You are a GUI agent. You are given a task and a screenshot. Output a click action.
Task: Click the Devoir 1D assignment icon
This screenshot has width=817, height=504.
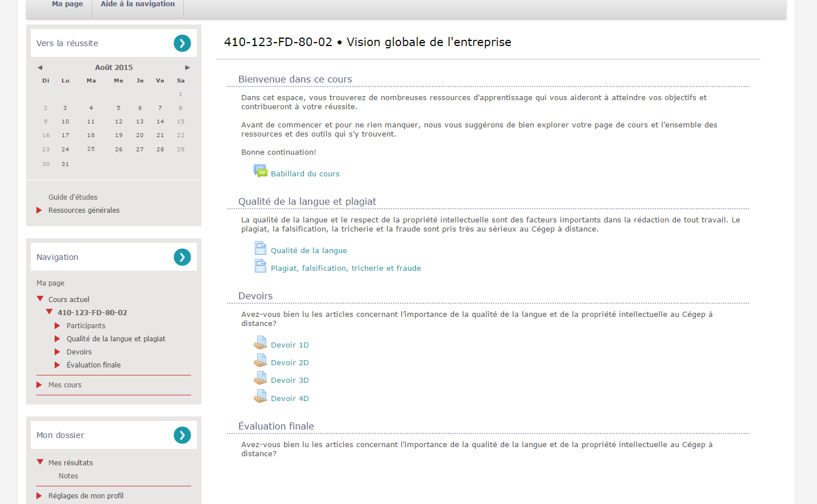point(260,343)
